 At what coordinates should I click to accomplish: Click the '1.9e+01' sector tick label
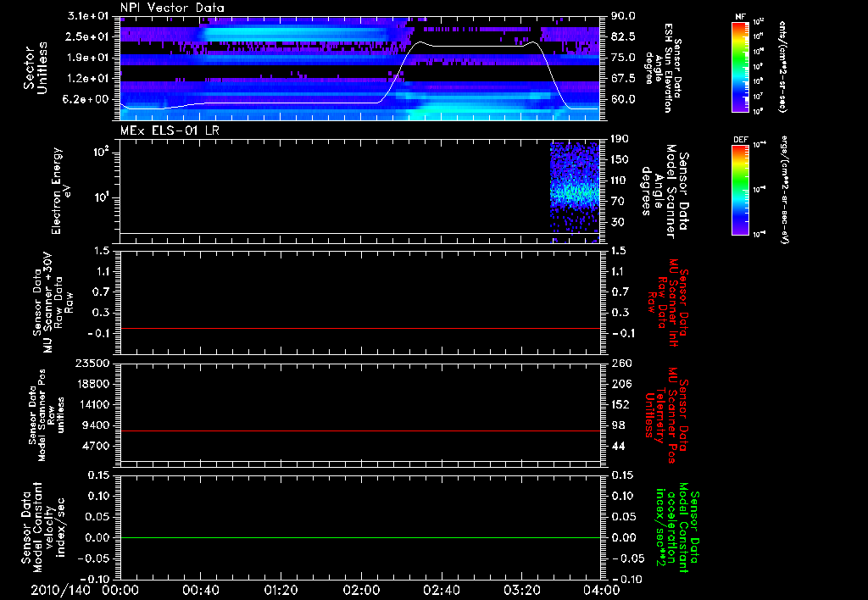88,58
